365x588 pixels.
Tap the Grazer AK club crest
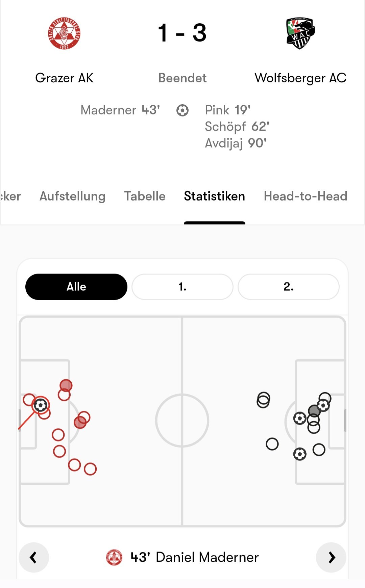click(x=64, y=33)
